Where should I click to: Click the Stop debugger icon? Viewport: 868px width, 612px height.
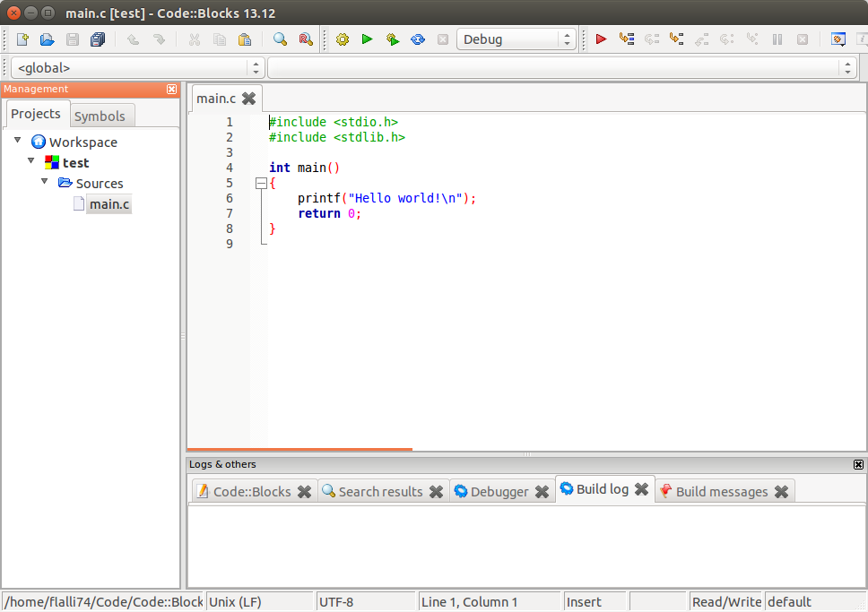tap(803, 39)
